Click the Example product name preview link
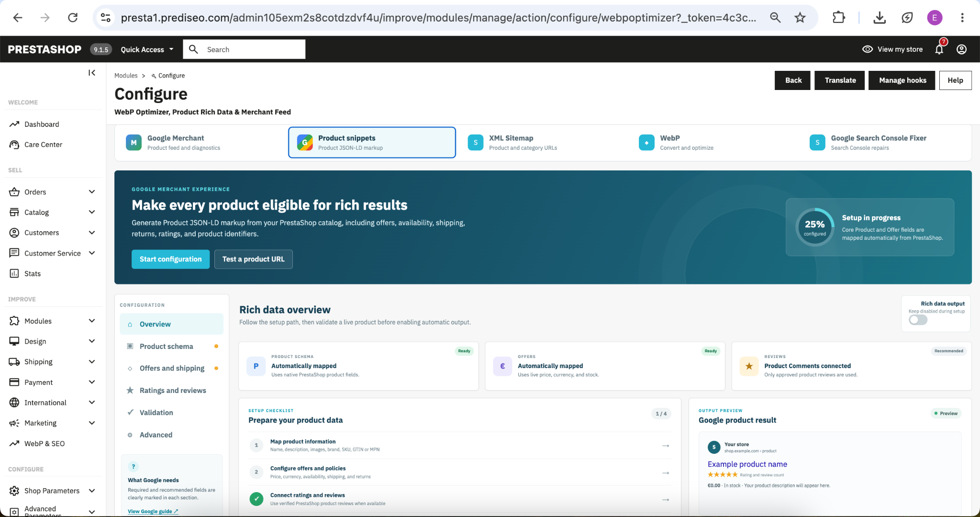The width and height of the screenshot is (980, 517). click(x=747, y=464)
